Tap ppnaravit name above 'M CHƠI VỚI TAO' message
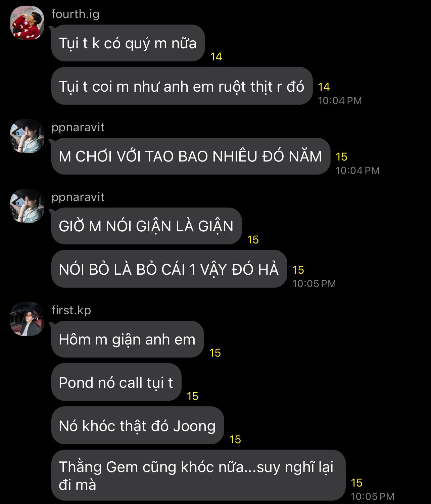 click(x=78, y=127)
